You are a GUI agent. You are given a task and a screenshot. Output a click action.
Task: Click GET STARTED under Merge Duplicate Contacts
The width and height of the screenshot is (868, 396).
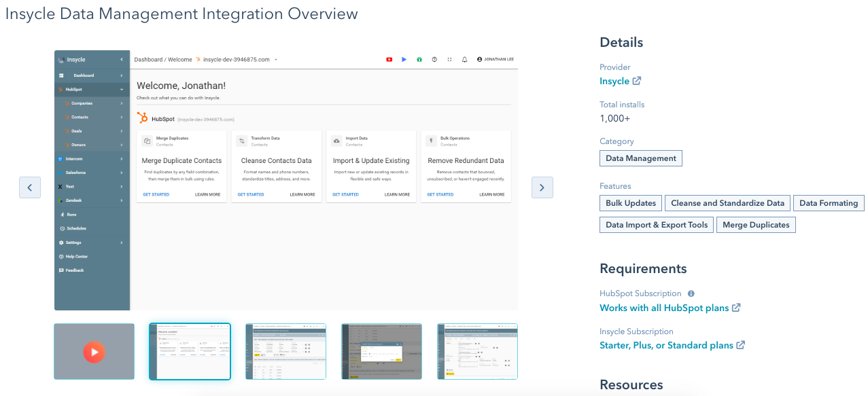(x=156, y=195)
